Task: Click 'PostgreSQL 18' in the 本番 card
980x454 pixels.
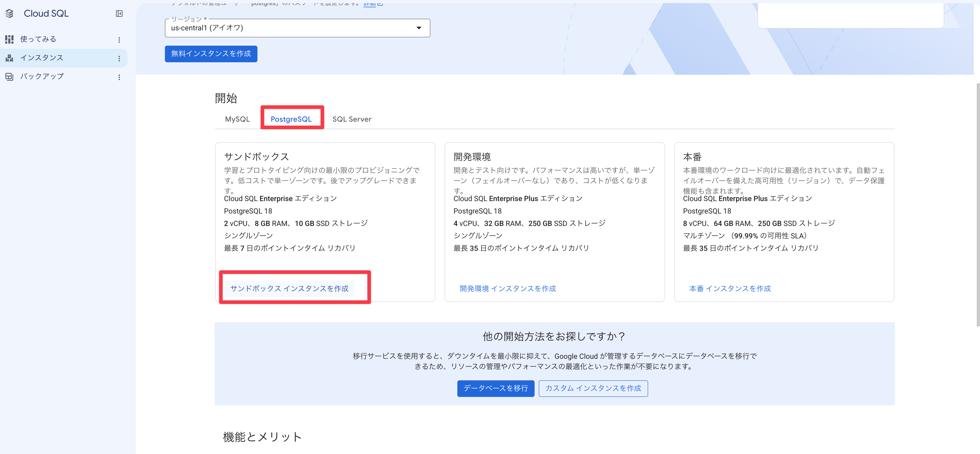Action: point(707,211)
